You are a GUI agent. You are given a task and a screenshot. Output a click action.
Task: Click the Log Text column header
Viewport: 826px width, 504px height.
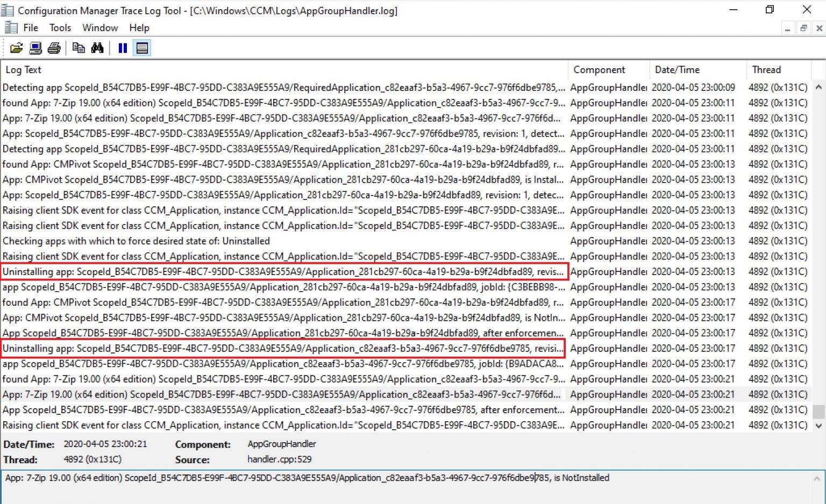[x=23, y=69]
